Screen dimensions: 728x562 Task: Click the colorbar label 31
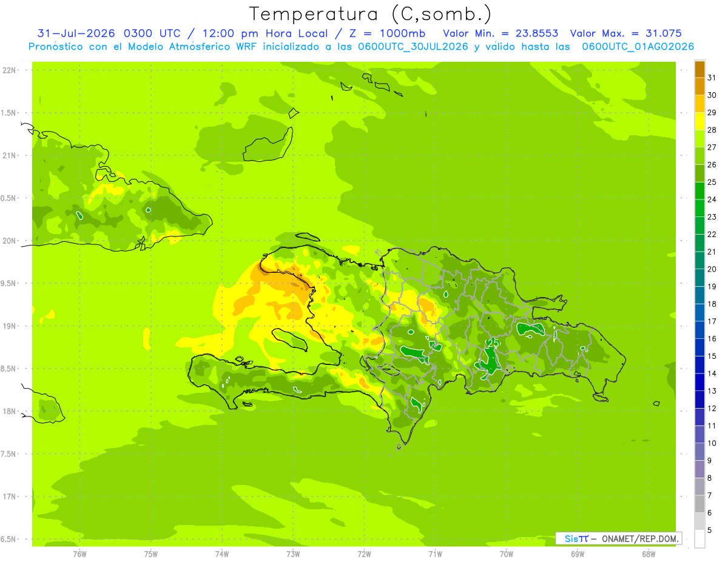[712, 78]
